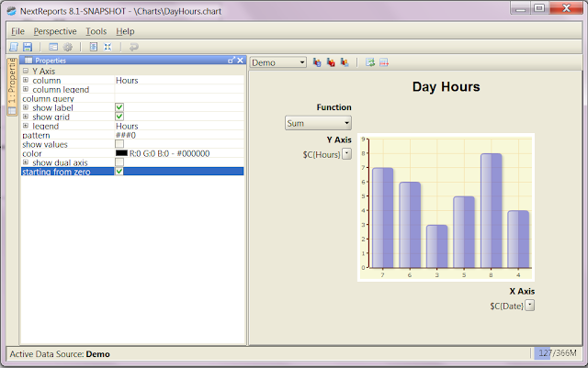The image size is (588, 368).
Task: Click the page layout icon in the toolbar
Action: pos(94,47)
